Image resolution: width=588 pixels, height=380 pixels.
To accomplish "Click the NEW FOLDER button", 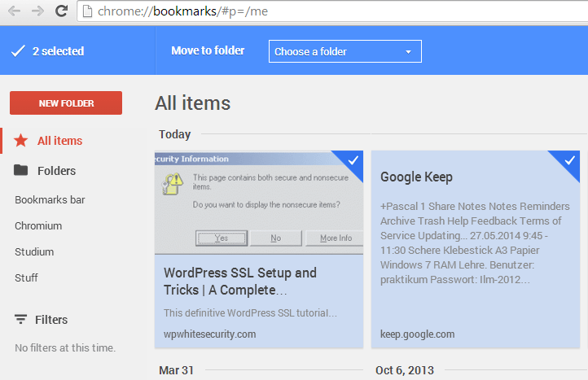I will [66, 103].
